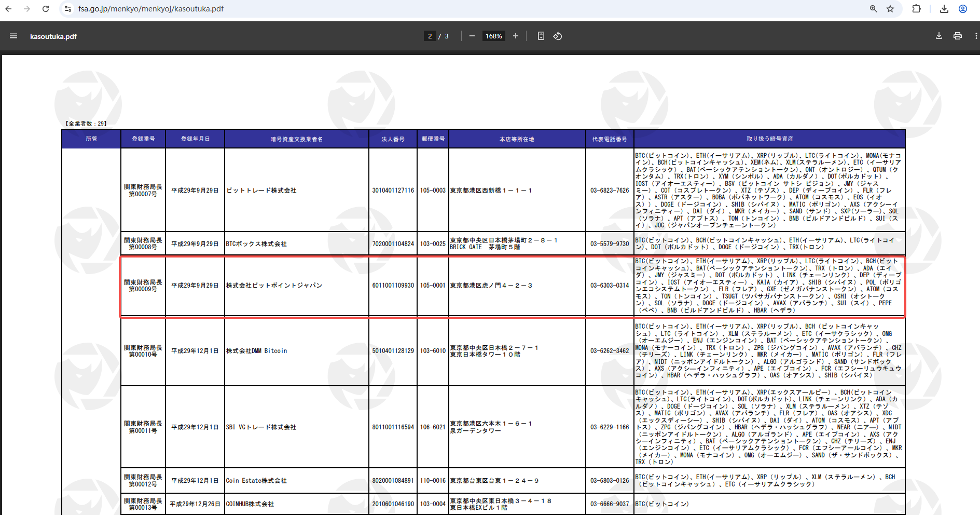This screenshot has width=980, height=515.
Task: Download the kasoutuka.pdf file
Action: click(x=938, y=36)
